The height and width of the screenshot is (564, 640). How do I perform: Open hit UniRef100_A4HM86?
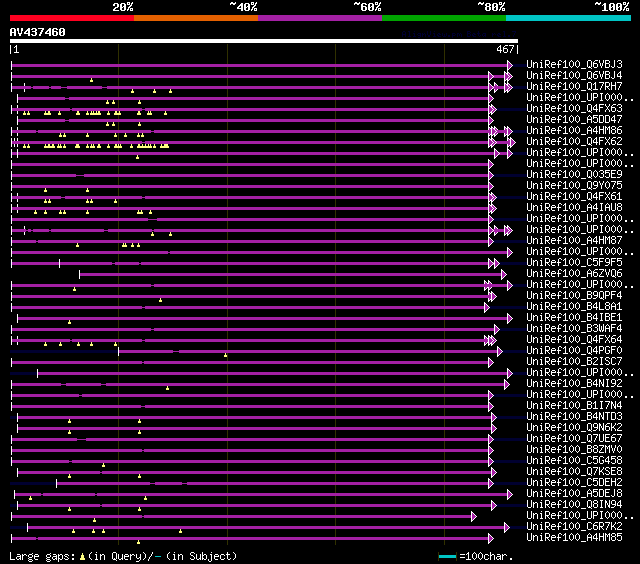click(x=574, y=131)
